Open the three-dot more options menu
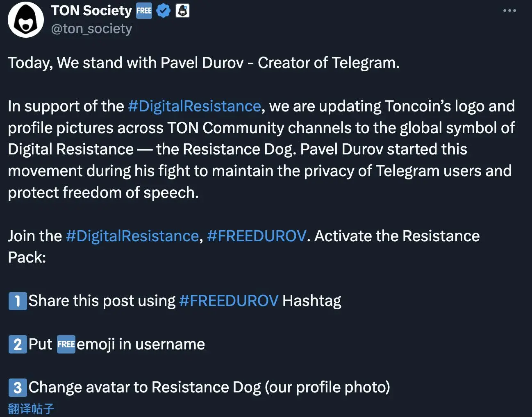The height and width of the screenshot is (417, 532). [509, 11]
